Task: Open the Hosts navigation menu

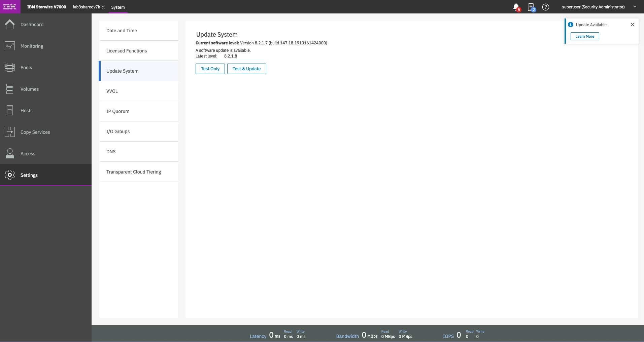Action: pos(26,111)
